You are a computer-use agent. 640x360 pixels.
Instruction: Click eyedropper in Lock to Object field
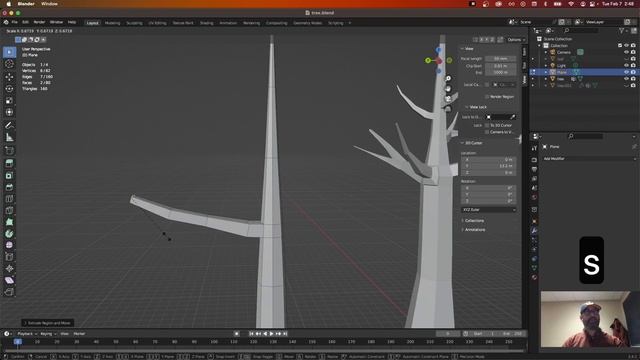[513, 117]
